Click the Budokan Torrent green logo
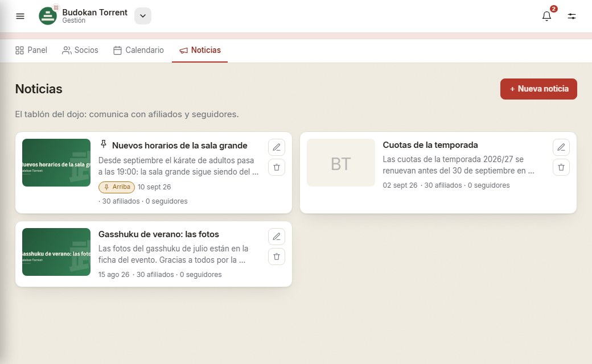The width and height of the screenshot is (592, 364). pyautogui.click(x=48, y=16)
